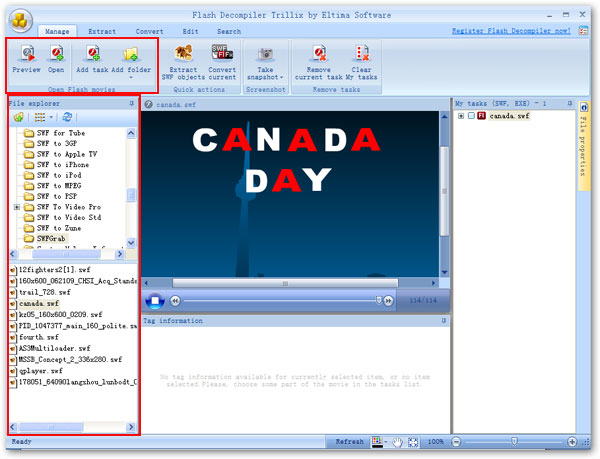Click the zoom out minus button
Viewport: 600px width, 459px height.
coord(456,442)
